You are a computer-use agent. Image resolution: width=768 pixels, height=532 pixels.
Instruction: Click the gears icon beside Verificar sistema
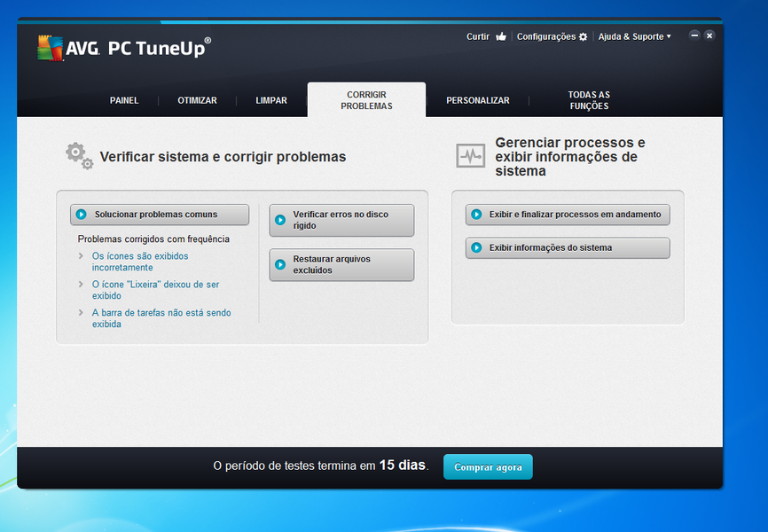click(79, 156)
